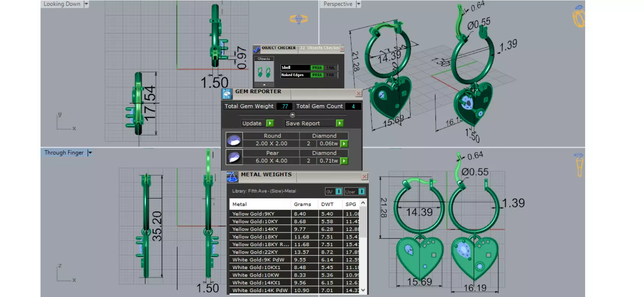Close the Metal Weights panel
The height and width of the screenshot is (297, 644).
tap(364, 176)
